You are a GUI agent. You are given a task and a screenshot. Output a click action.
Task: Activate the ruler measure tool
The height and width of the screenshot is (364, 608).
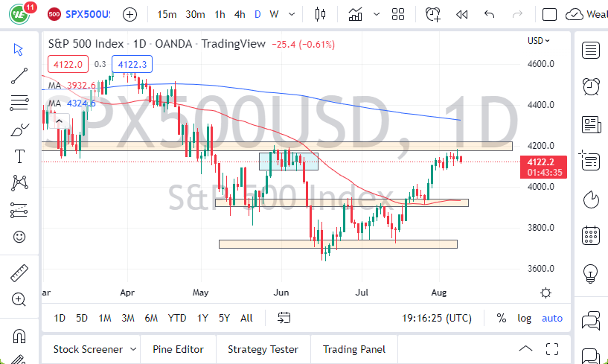click(19, 273)
